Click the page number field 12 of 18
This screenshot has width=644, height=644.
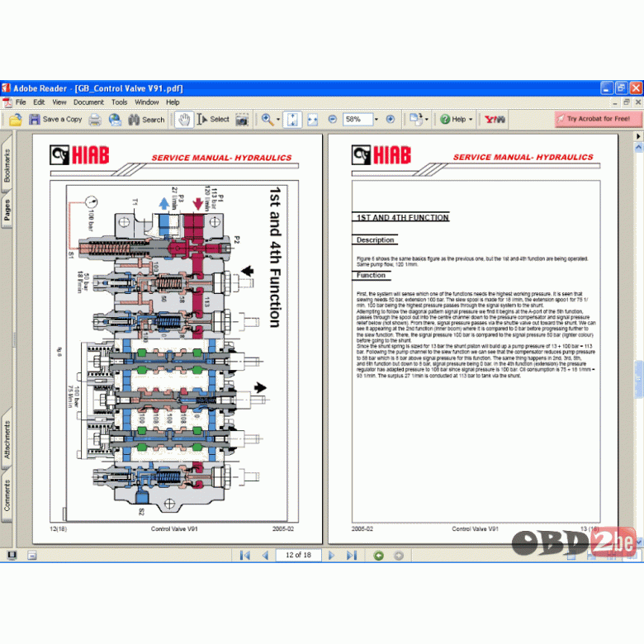click(x=298, y=555)
